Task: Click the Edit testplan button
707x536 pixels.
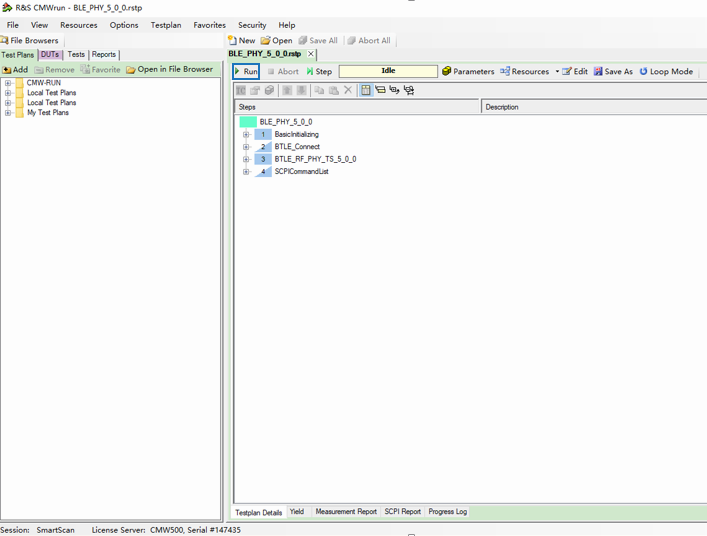Action: coord(575,72)
